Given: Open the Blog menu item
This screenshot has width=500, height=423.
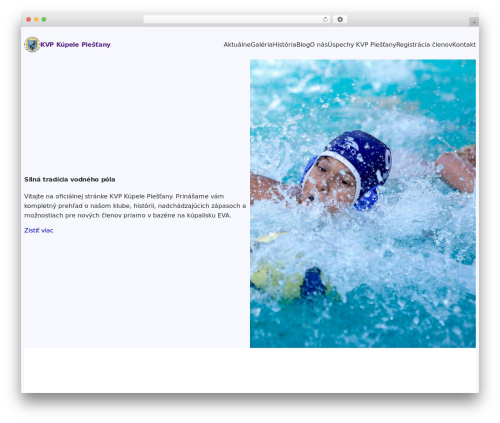Looking at the screenshot, I should point(303,45).
